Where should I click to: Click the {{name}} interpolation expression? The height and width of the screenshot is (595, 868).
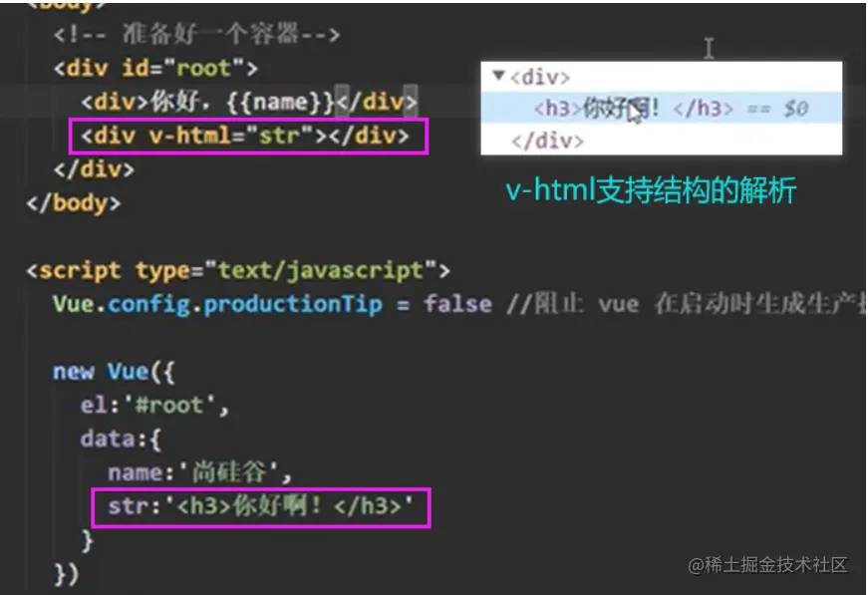pyautogui.click(x=281, y=103)
